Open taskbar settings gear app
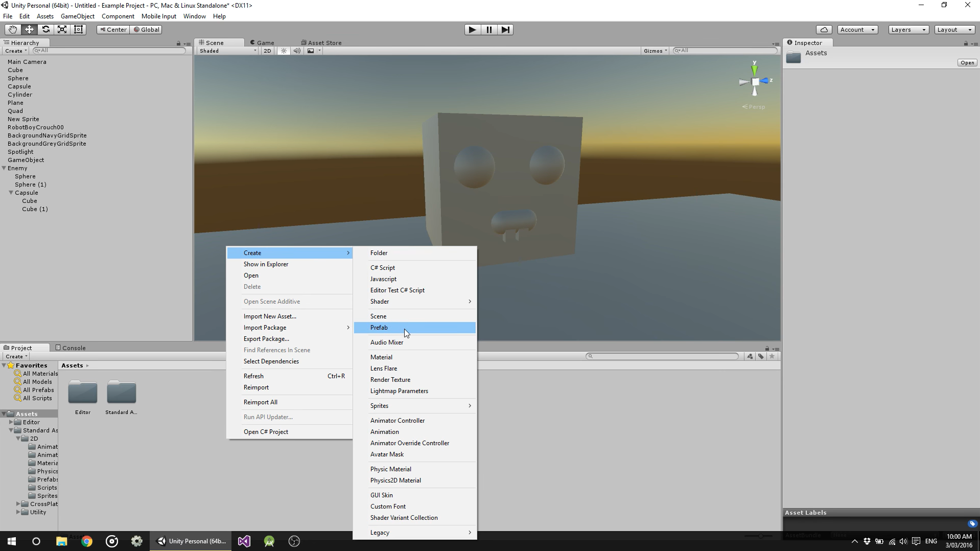The width and height of the screenshot is (980, 551). point(136,541)
